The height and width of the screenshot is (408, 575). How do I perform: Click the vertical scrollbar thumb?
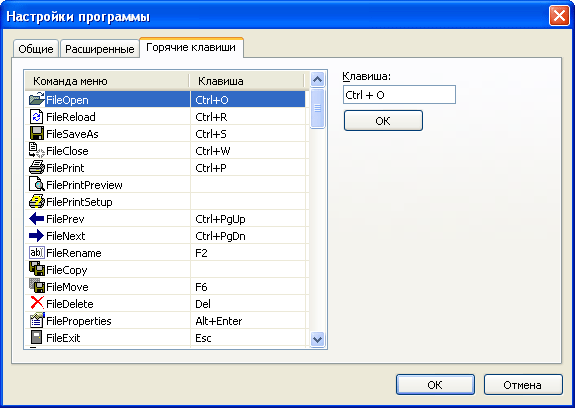coord(317,109)
